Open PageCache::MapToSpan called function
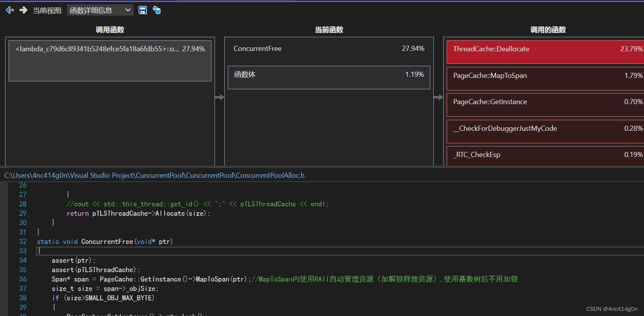 tap(545, 79)
